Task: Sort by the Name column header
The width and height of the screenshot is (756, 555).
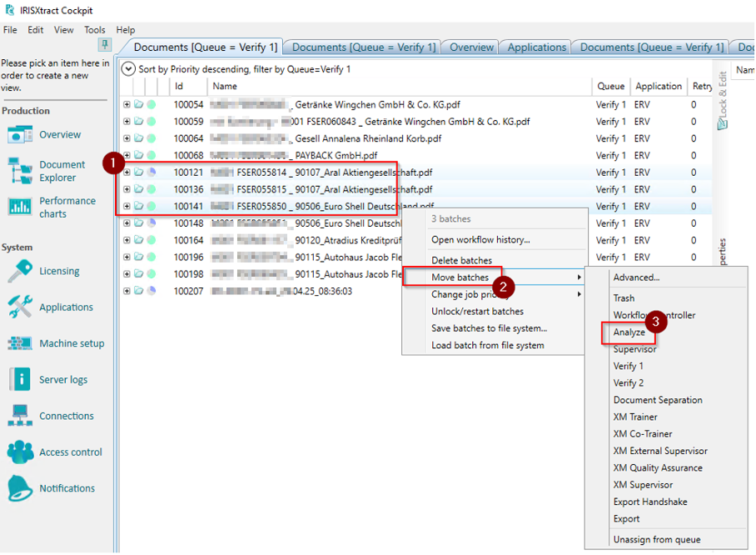Action: (x=399, y=87)
